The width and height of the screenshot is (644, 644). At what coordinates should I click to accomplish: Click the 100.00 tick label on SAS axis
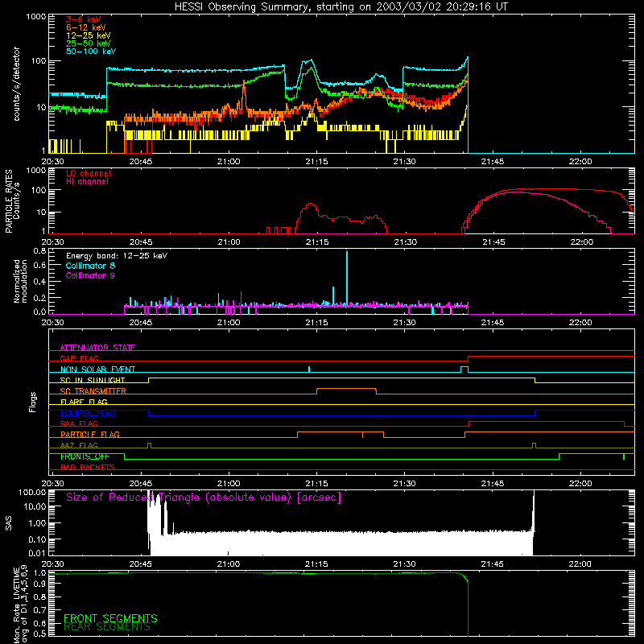point(32,492)
